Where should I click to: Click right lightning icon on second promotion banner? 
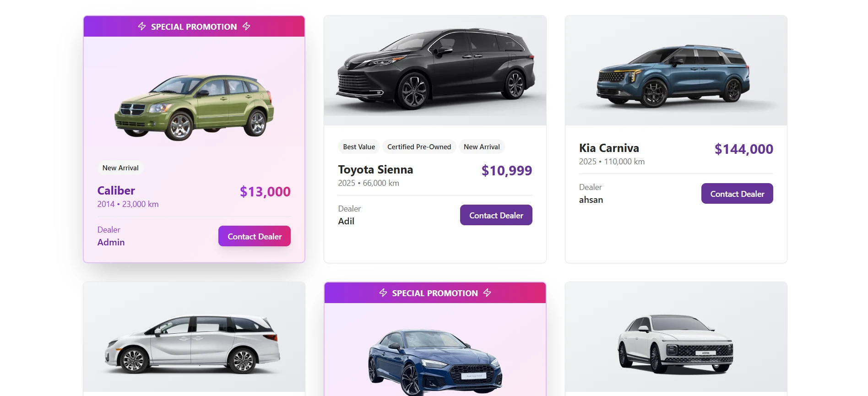(487, 293)
